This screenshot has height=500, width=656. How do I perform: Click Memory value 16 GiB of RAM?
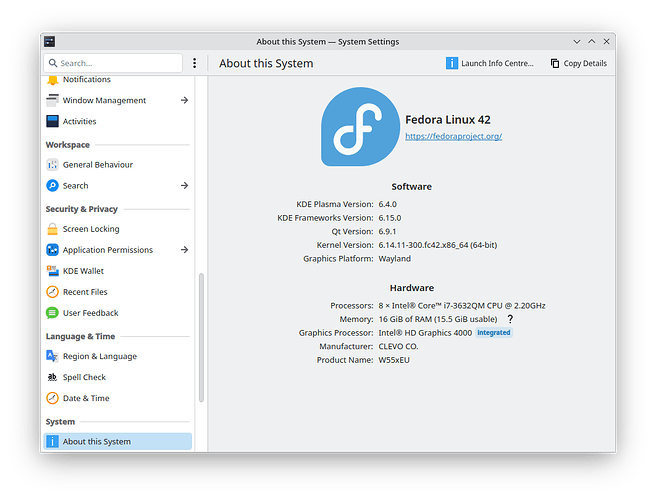pos(438,319)
